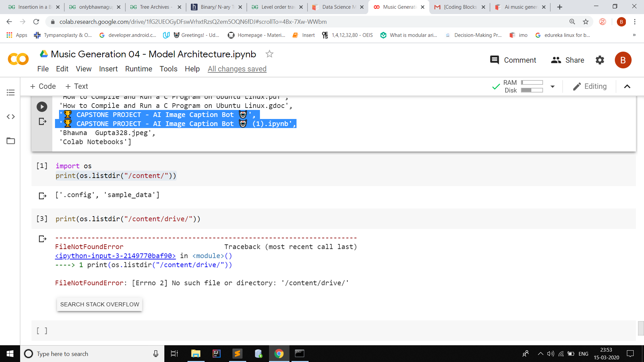Open the Share dialog
The width and height of the screenshot is (644, 362).
[568, 60]
